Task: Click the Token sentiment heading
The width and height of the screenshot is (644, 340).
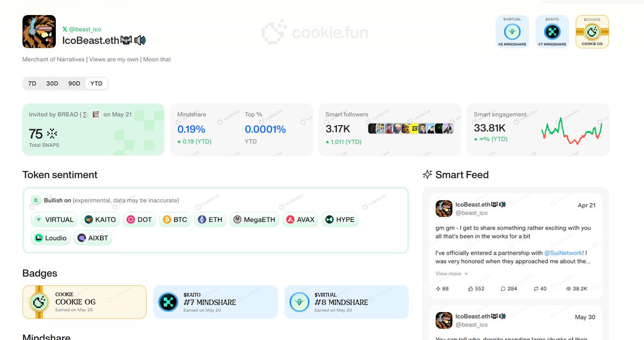Action: 60,175
